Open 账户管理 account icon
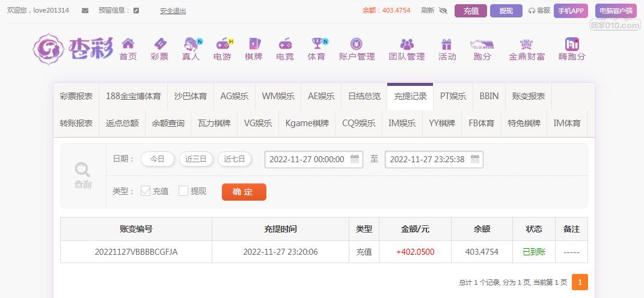The height and width of the screenshot is (298, 644). [x=357, y=44]
